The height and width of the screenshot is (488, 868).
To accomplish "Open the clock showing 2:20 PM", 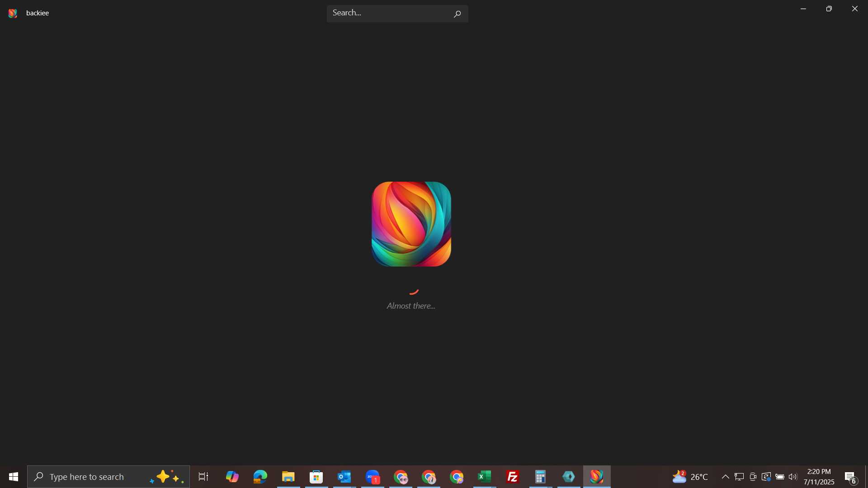I will click(819, 477).
